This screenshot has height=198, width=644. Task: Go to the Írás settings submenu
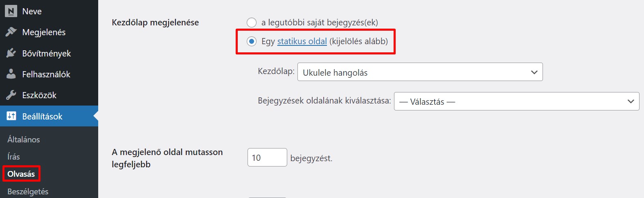(x=14, y=157)
